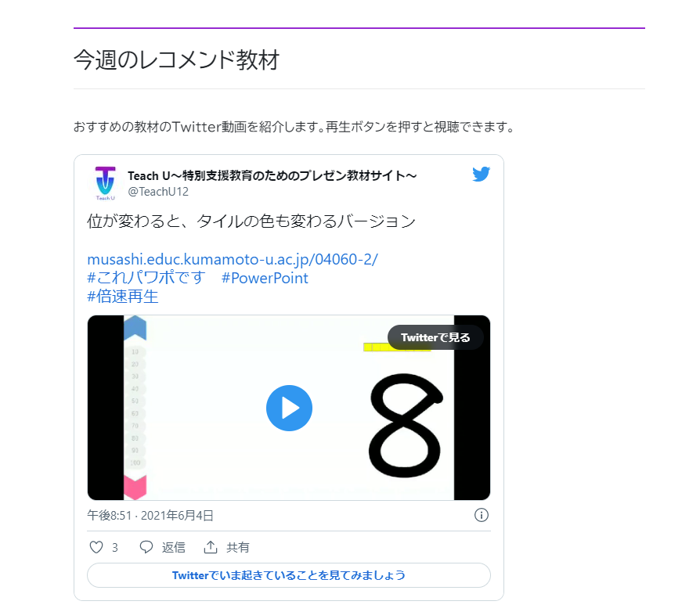Open the #倍速再生 hashtag

point(123,297)
